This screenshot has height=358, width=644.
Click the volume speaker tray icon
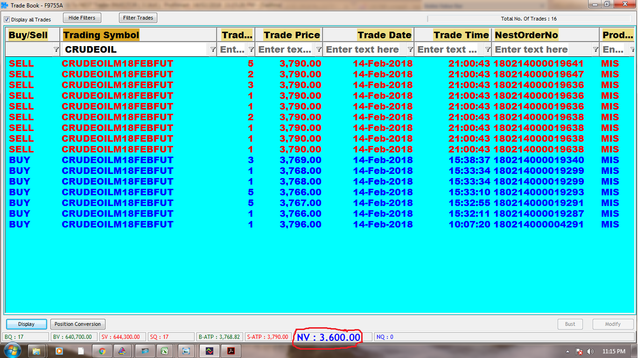click(590, 351)
